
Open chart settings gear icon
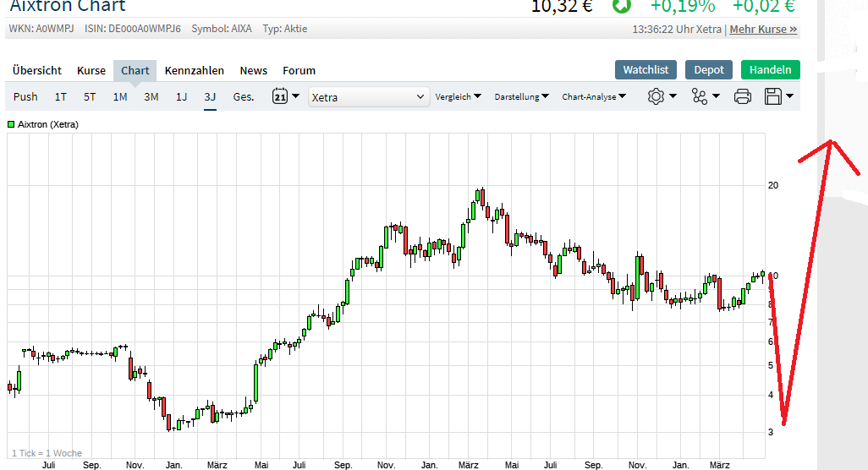[x=662, y=96]
